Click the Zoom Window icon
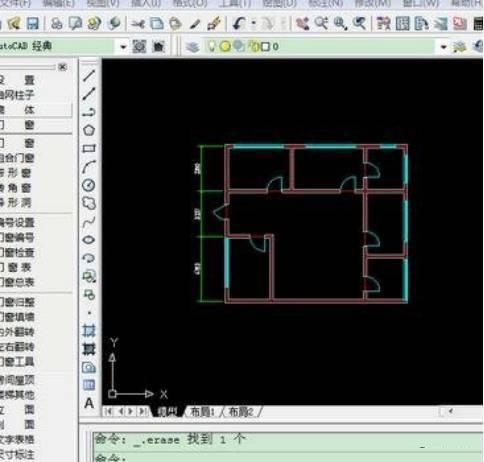Image resolution: width=484 pixels, height=462 pixels. (340, 24)
